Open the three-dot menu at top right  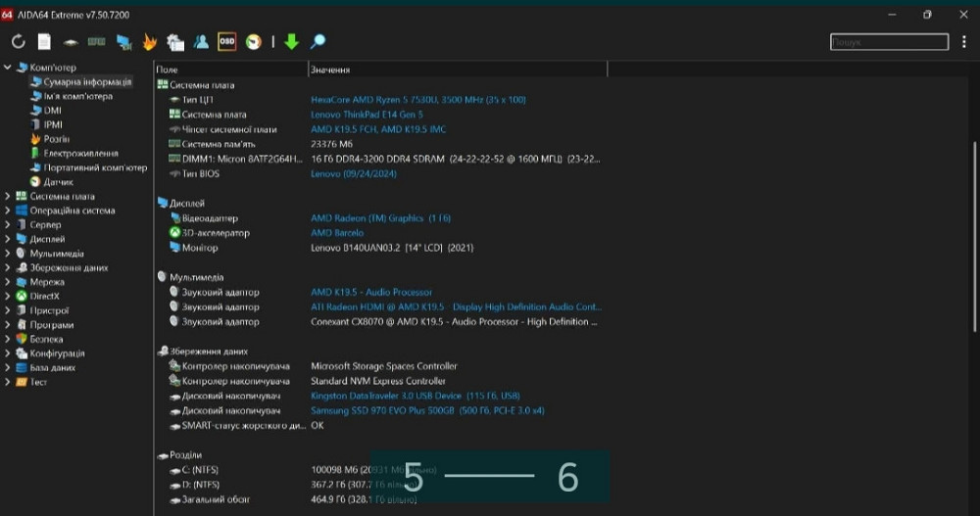[x=964, y=42]
